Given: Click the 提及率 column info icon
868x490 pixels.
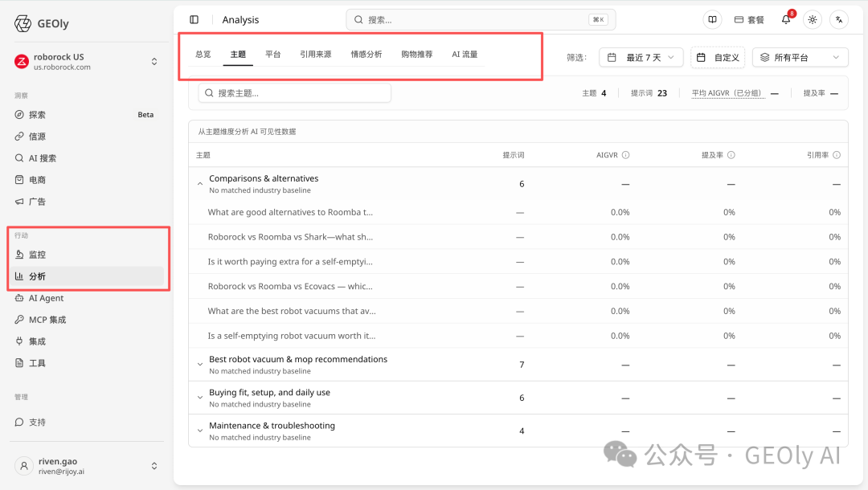Looking at the screenshot, I should [x=731, y=155].
